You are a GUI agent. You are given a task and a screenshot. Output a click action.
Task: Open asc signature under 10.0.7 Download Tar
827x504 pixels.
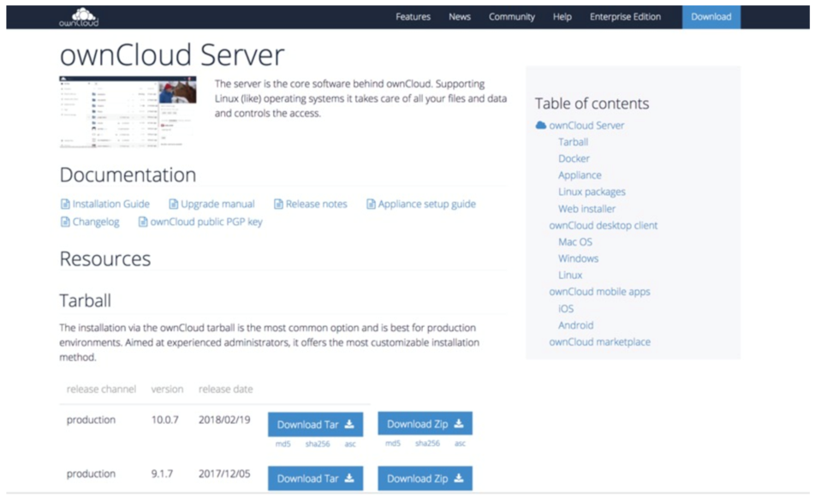[350, 444]
